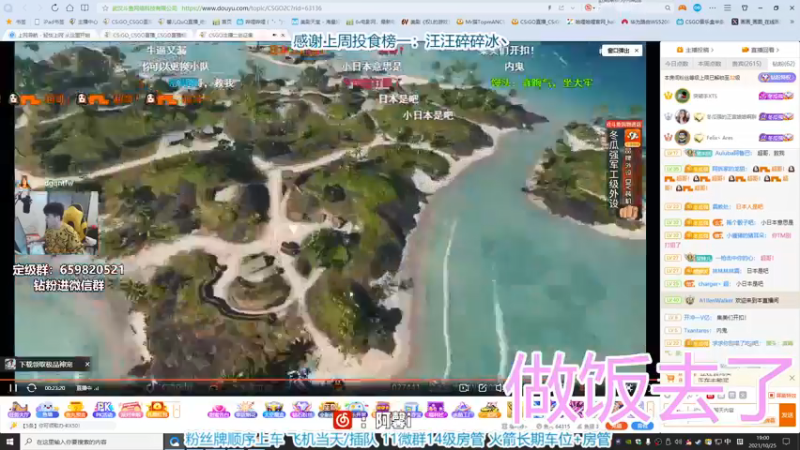
Task: Reload the page in the browser toolbar
Action: click(x=55, y=8)
